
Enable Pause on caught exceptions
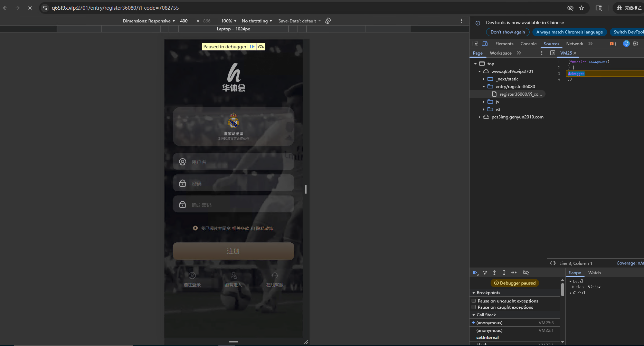(474, 307)
